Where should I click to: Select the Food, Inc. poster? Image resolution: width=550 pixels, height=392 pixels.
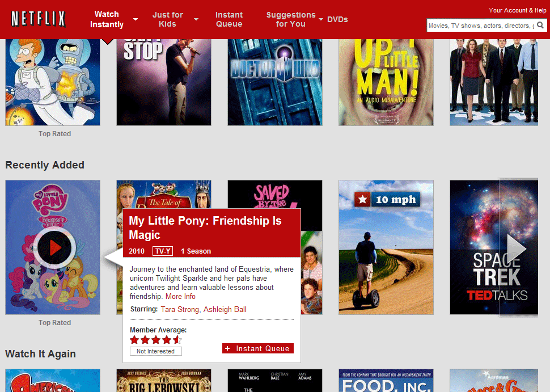click(x=386, y=381)
